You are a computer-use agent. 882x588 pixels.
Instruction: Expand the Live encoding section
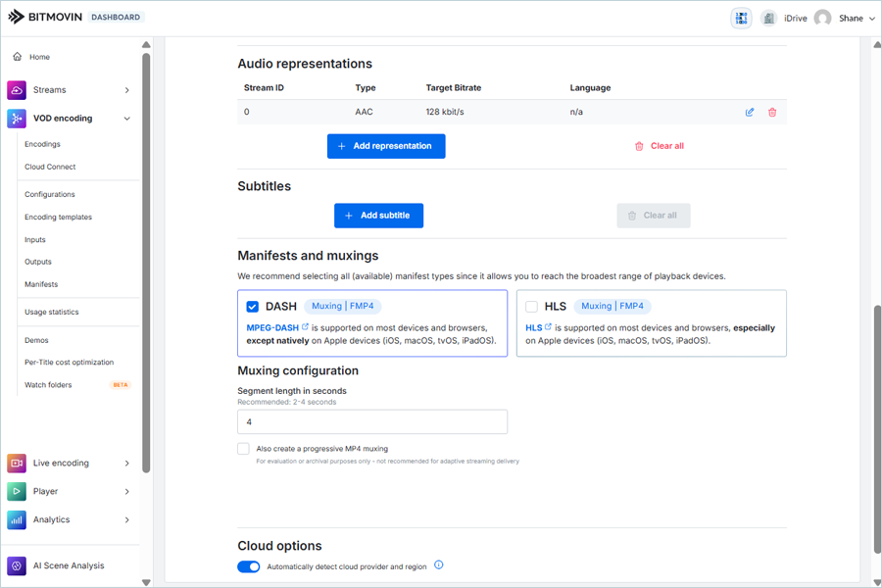[127, 463]
